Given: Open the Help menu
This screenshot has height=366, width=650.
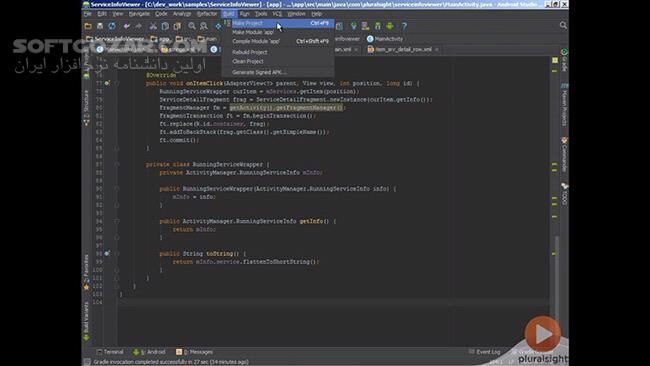Looking at the screenshot, I should pos(317,14).
